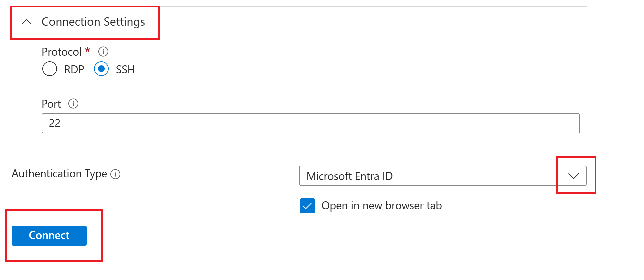The image size is (644, 280).
Task: Collapse the Connection Settings section chevron
Action: point(27,22)
